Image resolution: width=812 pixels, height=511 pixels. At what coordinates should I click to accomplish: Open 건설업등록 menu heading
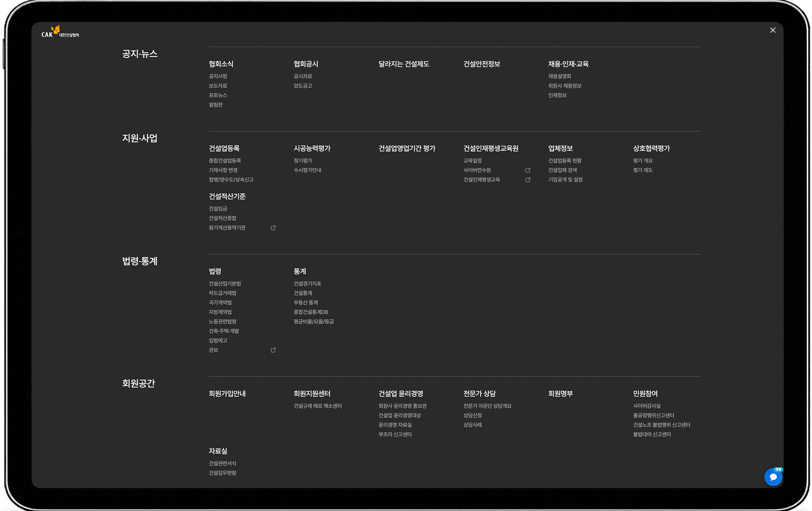224,148
